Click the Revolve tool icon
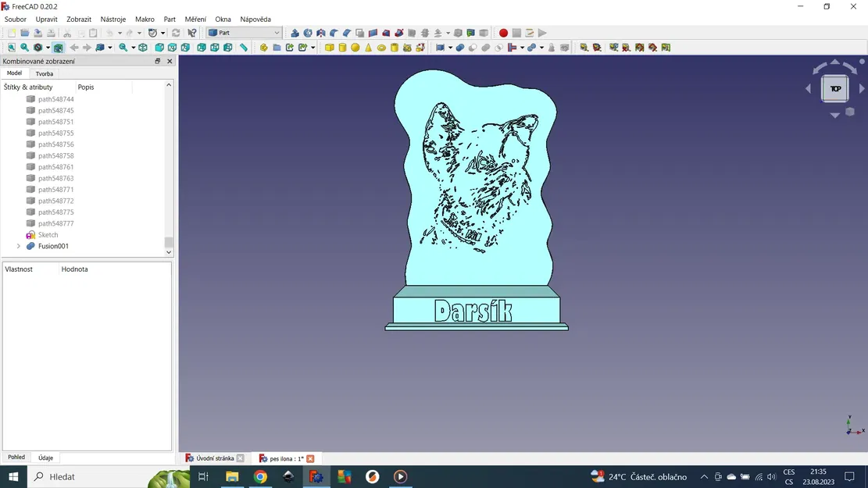Image resolution: width=868 pixels, height=488 pixels. [x=308, y=34]
